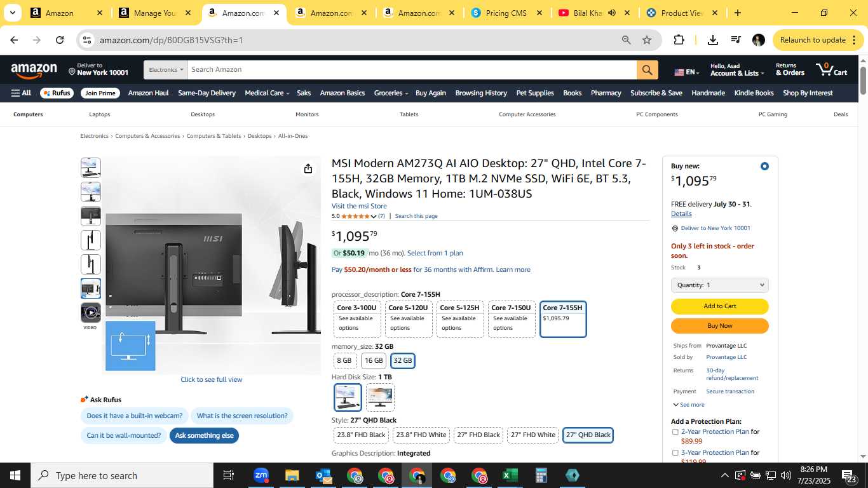This screenshot has height=488, width=868.
Task: Show hidden system tray icons chevron
Action: click(724, 475)
